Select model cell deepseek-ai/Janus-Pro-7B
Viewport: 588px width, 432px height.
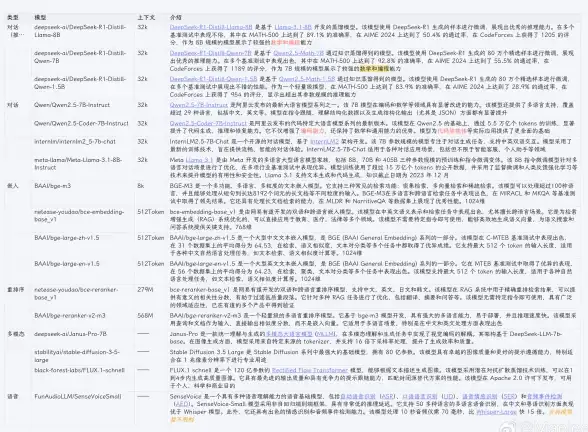(x=70, y=334)
